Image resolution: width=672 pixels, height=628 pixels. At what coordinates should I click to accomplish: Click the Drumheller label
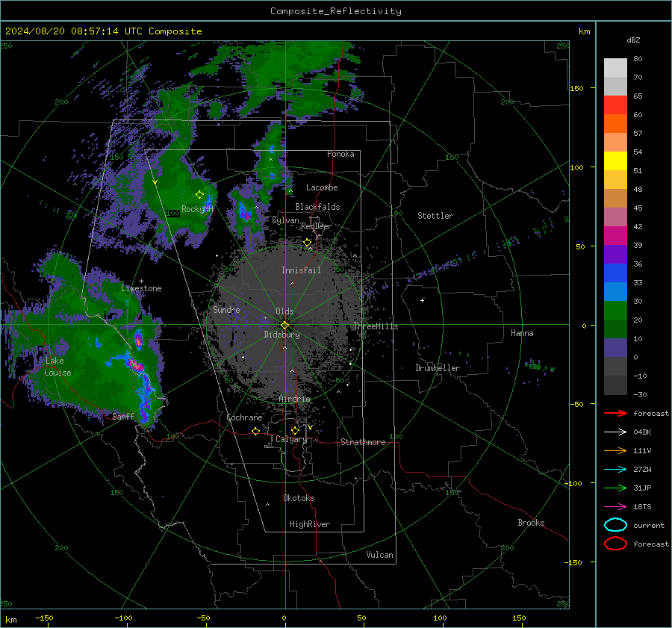pos(438,368)
